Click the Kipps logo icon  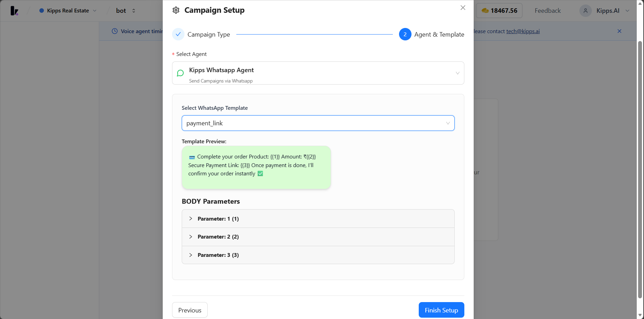[14, 11]
